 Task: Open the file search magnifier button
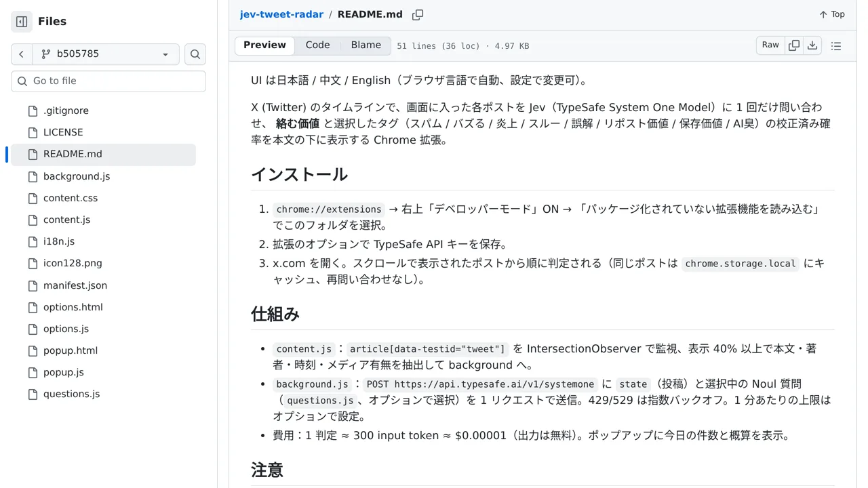[195, 54]
